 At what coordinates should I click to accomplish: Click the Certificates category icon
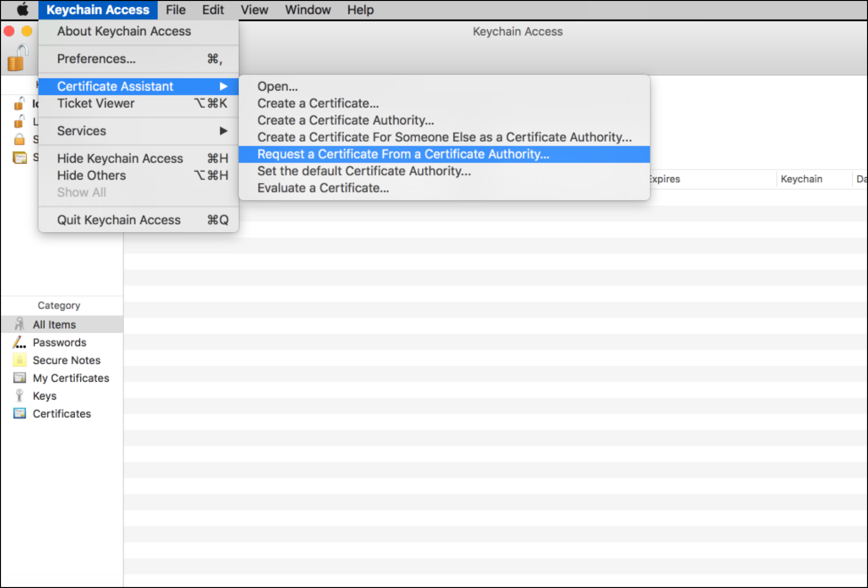19,414
